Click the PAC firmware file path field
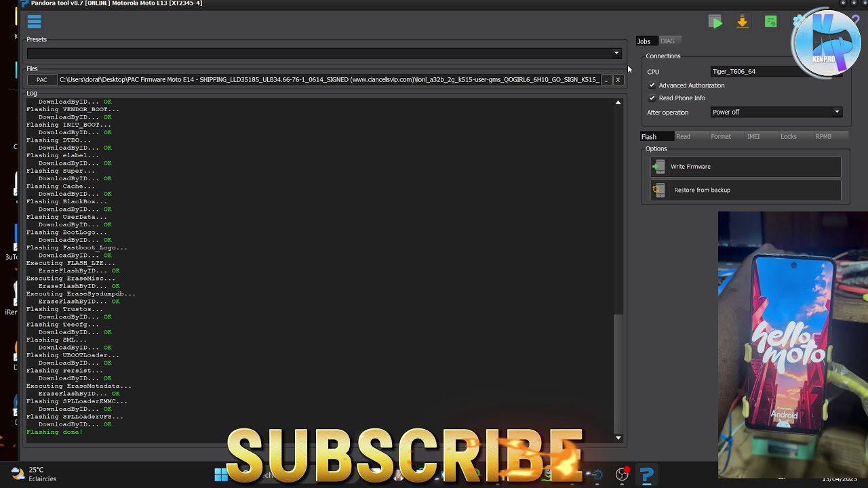 pyautogui.click(x=329, y=80)
